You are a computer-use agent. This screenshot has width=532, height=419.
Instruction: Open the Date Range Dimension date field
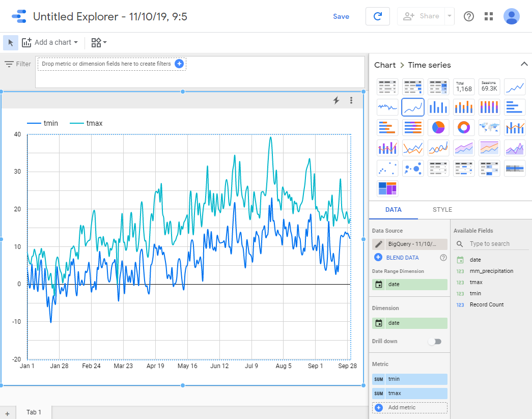point(409,284)
